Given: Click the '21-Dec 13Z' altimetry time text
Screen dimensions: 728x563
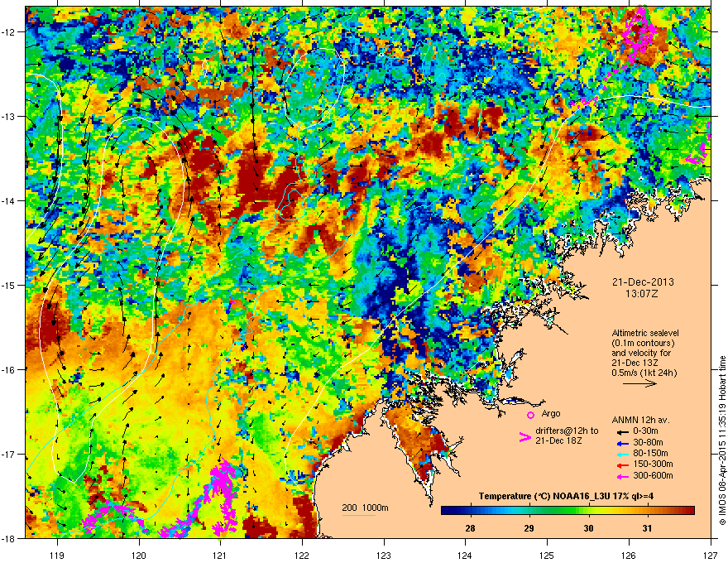Looking at the screenshot, I should (x=635, y=363).
